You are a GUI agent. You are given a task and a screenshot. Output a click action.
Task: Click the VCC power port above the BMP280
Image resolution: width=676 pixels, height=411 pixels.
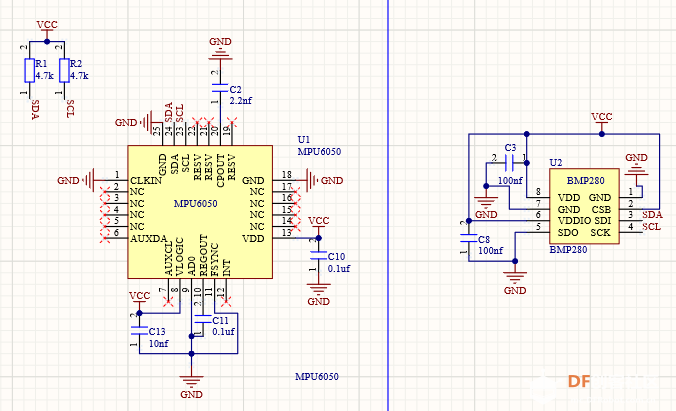[x=601, y=120]
